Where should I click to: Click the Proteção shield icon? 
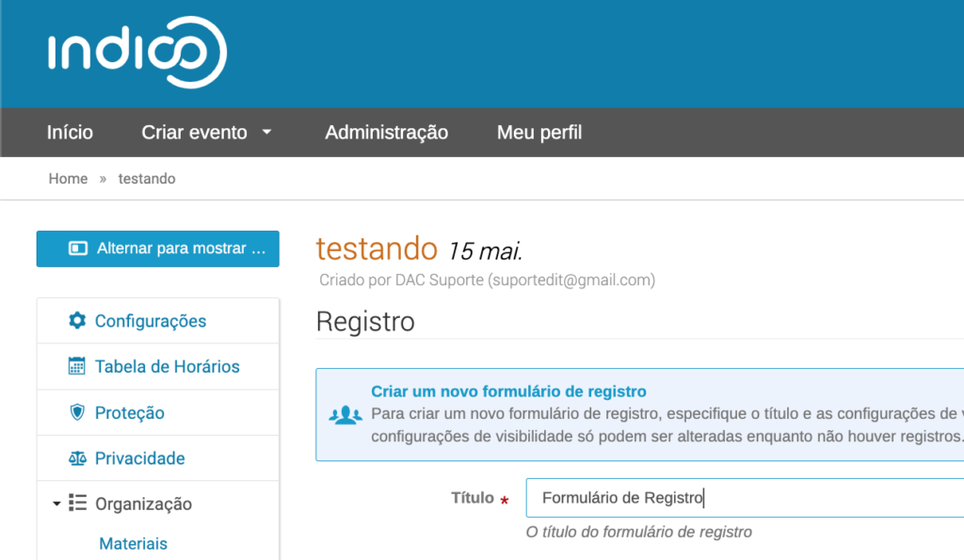[77, 412]
